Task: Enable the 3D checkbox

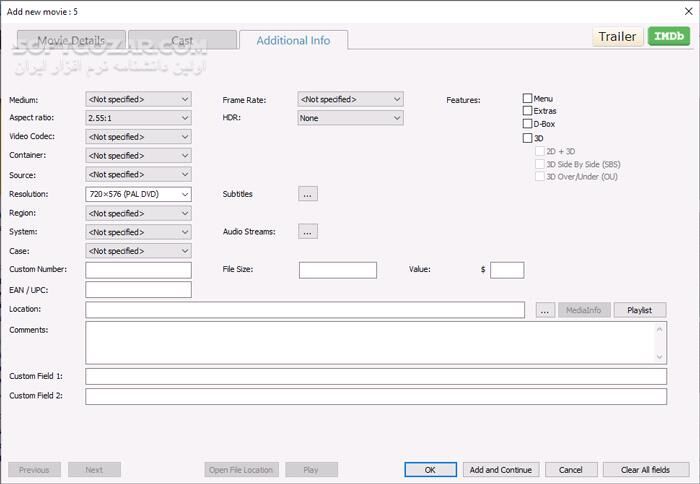Action: [528, 138]
